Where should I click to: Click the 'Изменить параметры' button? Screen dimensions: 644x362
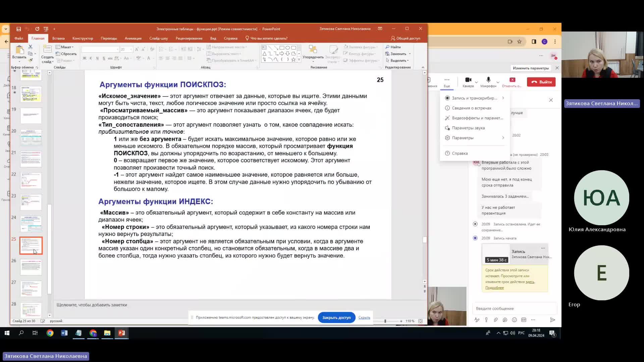[x=531, y=68]
